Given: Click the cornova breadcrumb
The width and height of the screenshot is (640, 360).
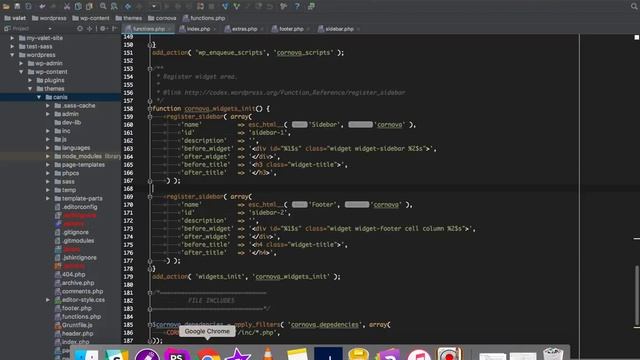Looking at the screenshot, I should tap(162, 18).
